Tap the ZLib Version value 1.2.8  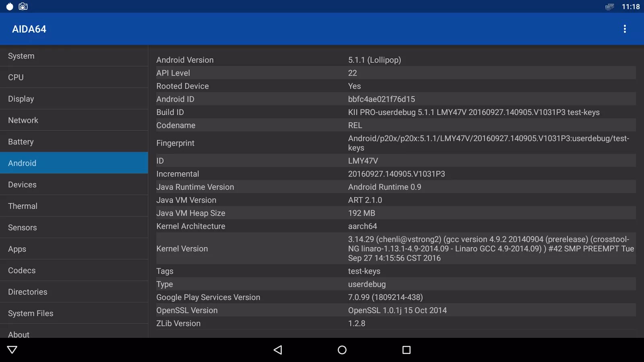357,323
